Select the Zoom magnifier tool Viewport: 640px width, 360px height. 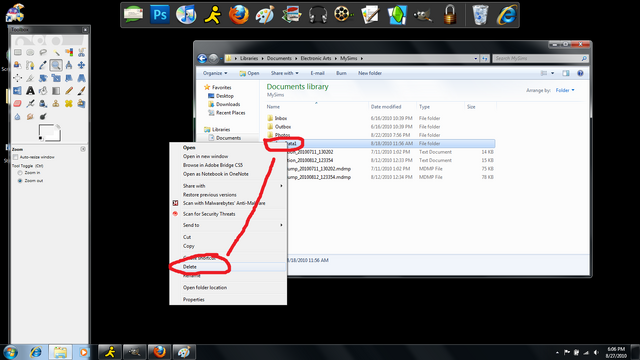point(56,65)
